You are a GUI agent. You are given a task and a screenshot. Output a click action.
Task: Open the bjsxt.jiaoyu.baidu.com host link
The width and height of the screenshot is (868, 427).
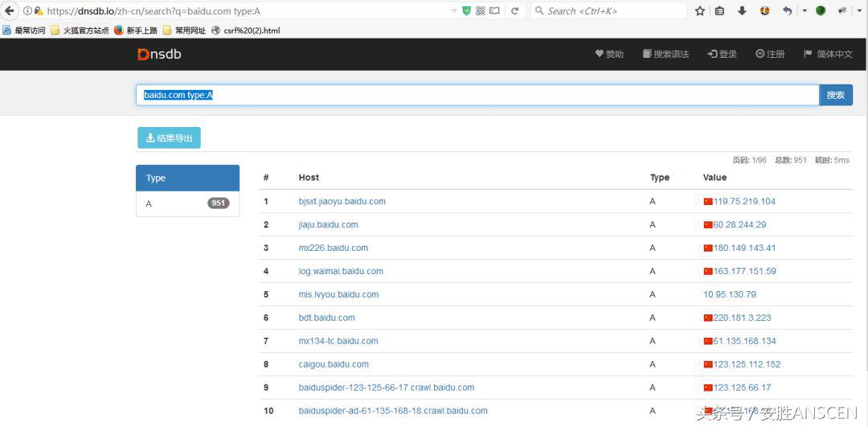tap(342, 201)
